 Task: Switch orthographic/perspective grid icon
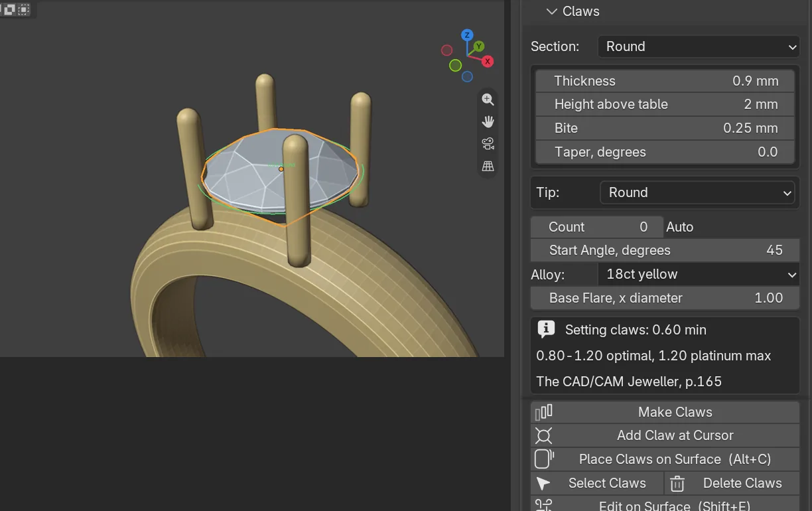pos(488,167)
